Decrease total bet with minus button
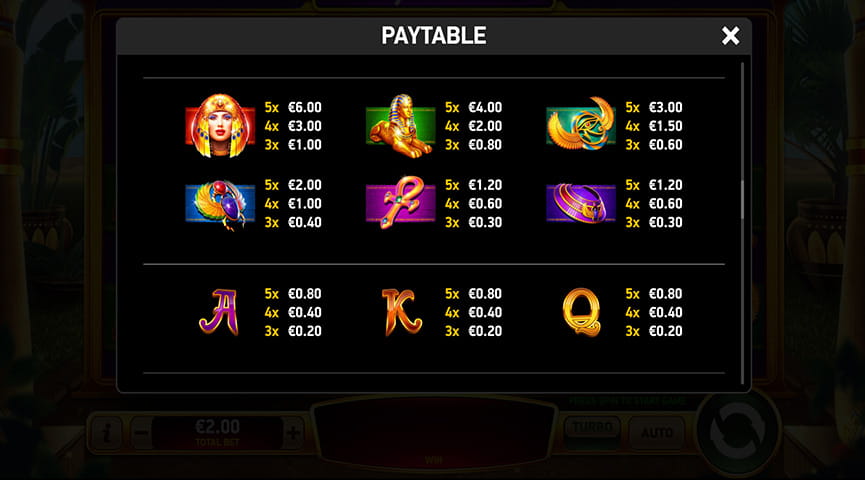The width and height of the screenshot is (865, 480). (141, 433)
